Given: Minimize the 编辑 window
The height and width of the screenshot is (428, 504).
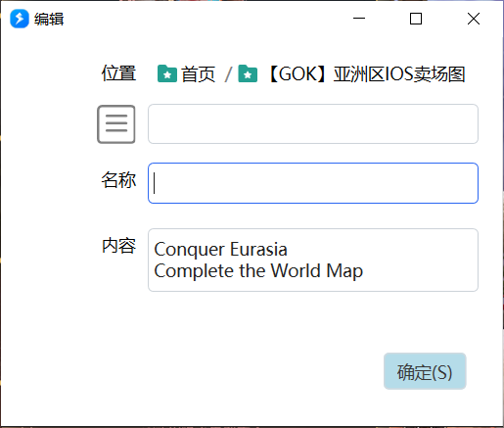Looking at the screenshot, I should 359,19.
